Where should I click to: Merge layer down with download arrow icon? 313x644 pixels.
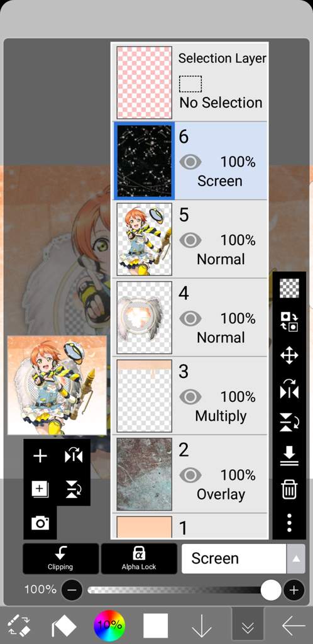(x=289, y=457)
